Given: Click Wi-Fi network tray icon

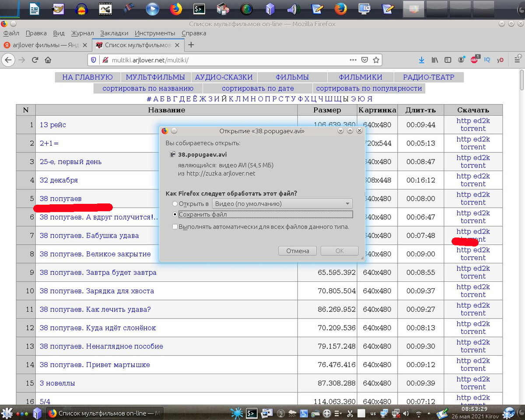Looking at the screenshot, I should tap(419, 413).
